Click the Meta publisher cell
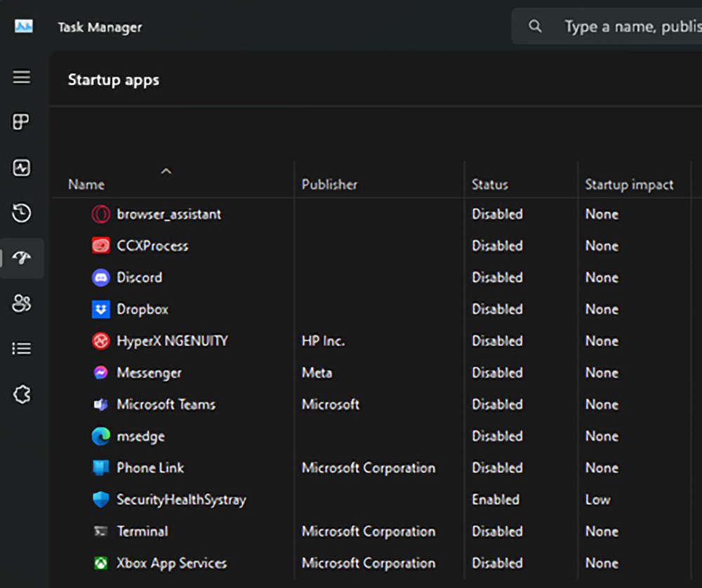The image size is (702, 588). click(x=317, y=373)
